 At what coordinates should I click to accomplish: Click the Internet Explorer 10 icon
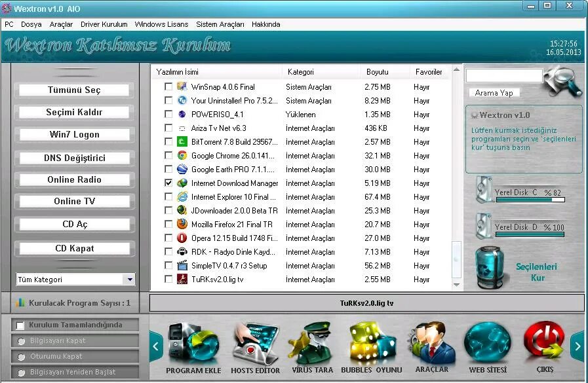point(182,196)
